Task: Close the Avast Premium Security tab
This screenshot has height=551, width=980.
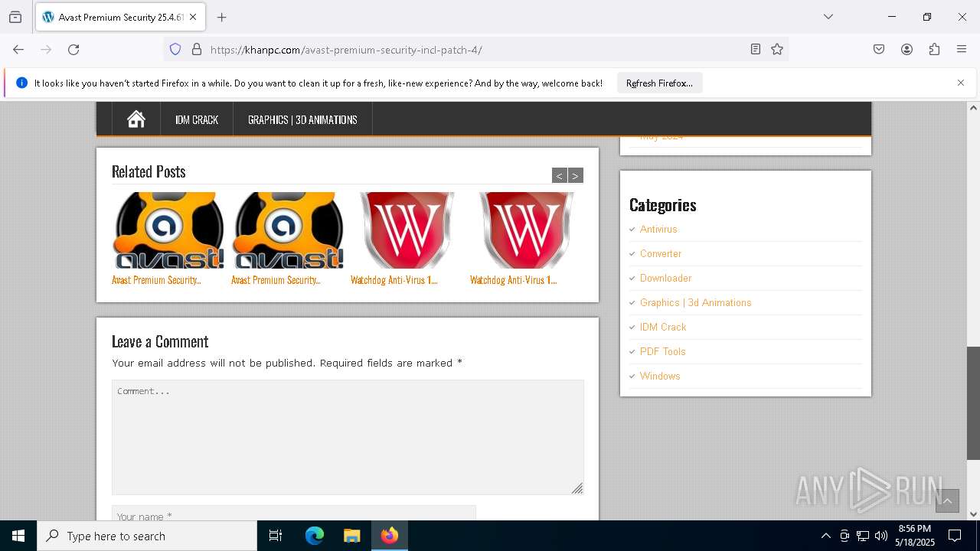Action: point(193,17)
